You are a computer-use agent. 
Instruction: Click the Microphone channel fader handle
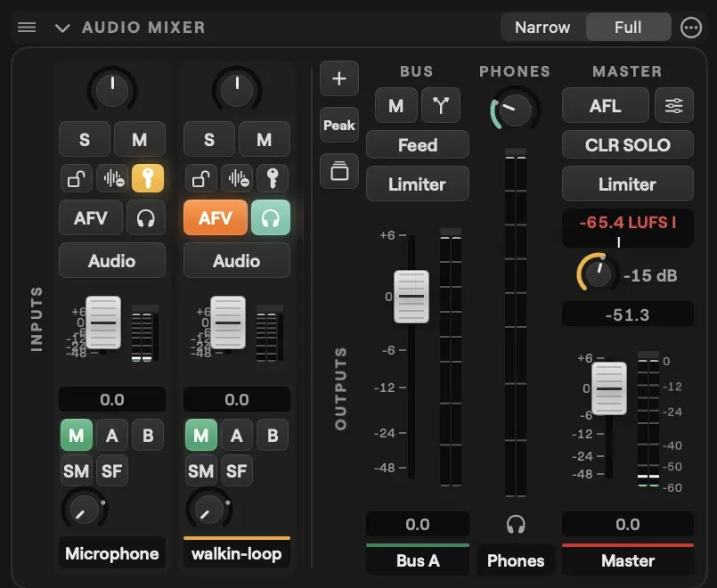click(x=103, y=323)
